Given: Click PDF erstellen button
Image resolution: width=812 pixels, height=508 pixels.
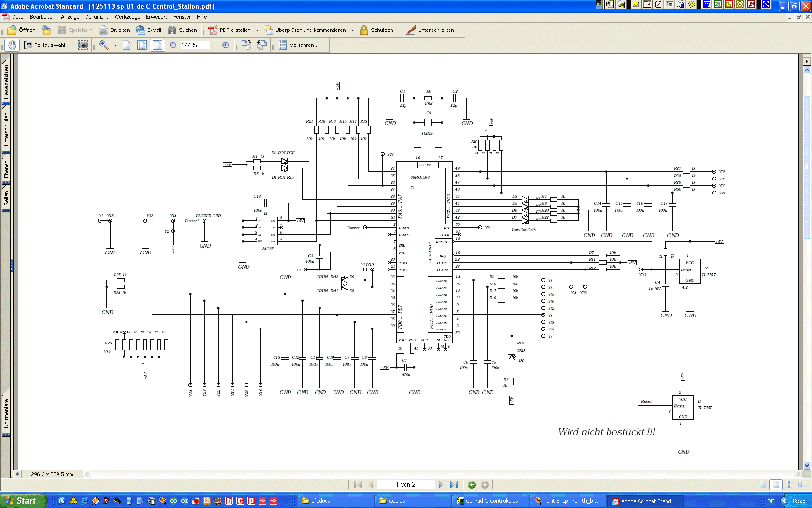Looking at the screenshot, I should tap(230, 30).
